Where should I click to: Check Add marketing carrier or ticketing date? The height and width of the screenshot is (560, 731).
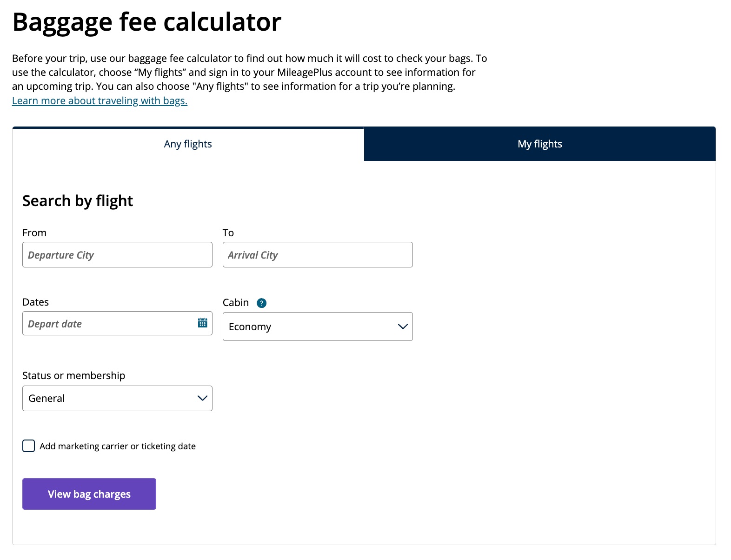tap(28, 446)
